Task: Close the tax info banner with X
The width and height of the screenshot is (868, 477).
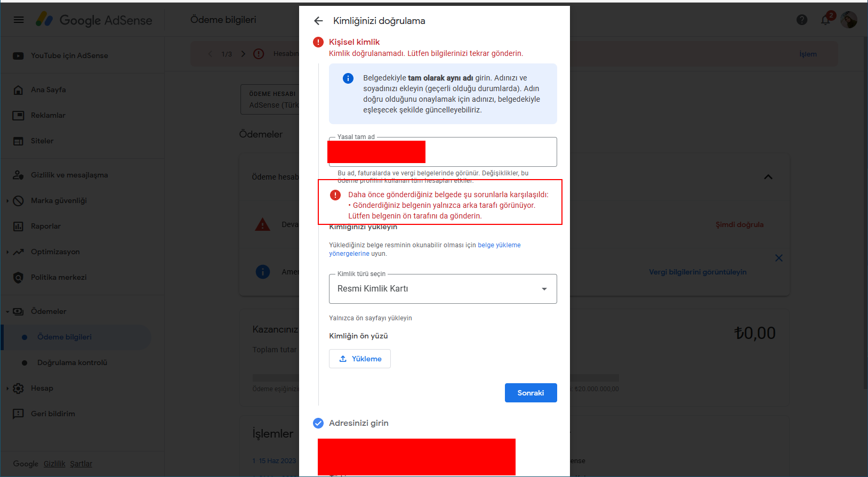Action: pos(779,258)
